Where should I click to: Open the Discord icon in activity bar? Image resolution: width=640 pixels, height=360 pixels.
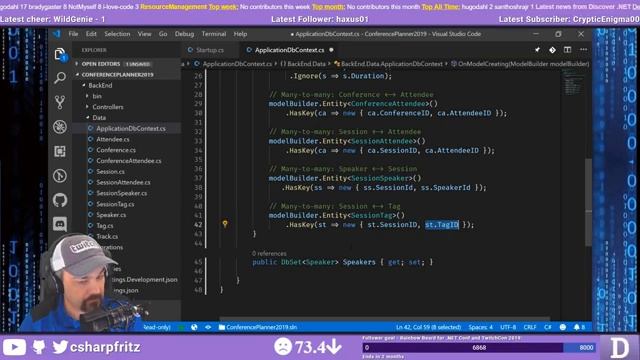coord(60,224)
